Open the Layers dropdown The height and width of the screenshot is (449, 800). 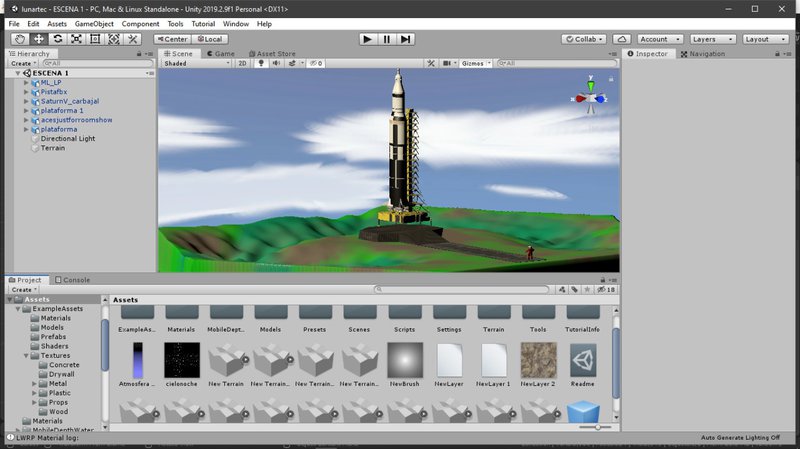(711, 39)
